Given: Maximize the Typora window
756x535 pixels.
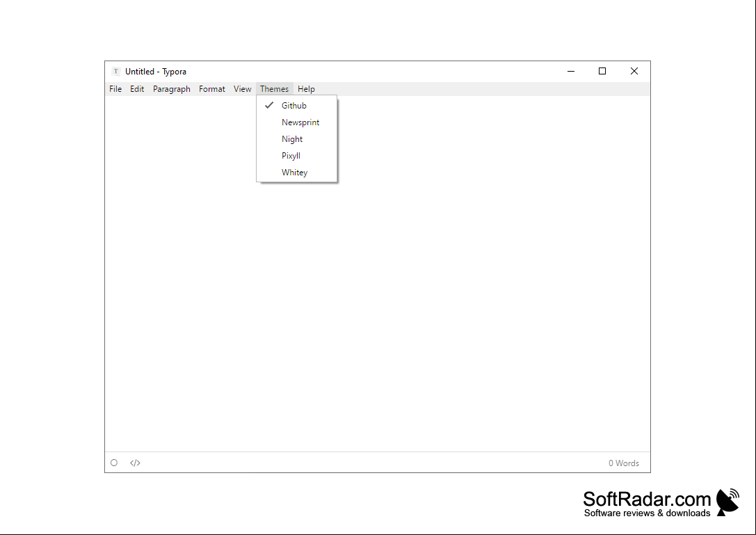Looking at the screenshot, I should coord(602,72).
